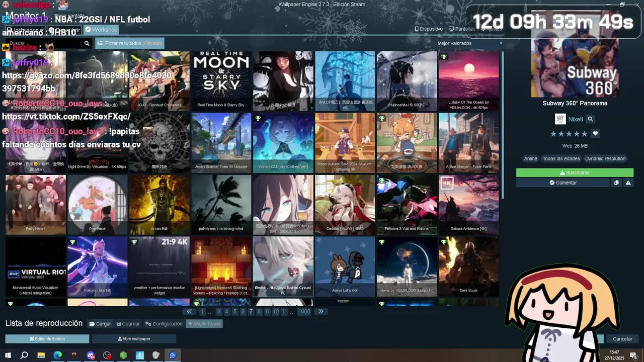Open Windows search from the taskbar
Screen dimensions: 644x362
24,355
